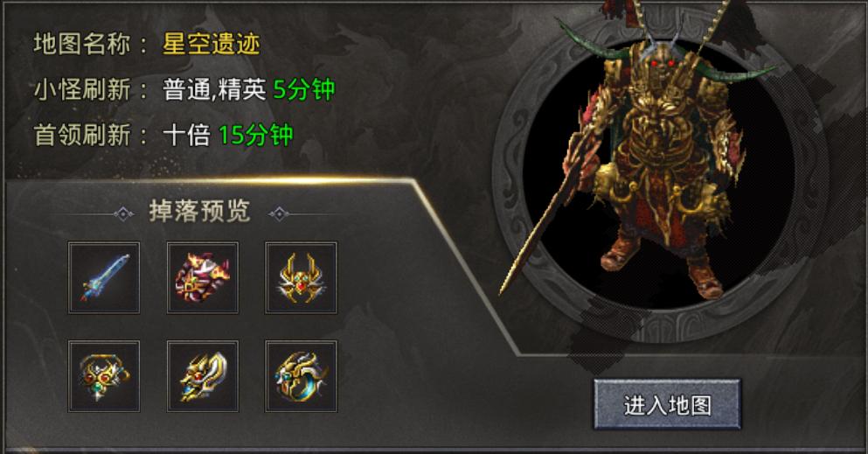Click the 进入地图 button
Image resolution: width=868 pixels, height=454 pixels.
pyautogui.click(x=668, y=405)
